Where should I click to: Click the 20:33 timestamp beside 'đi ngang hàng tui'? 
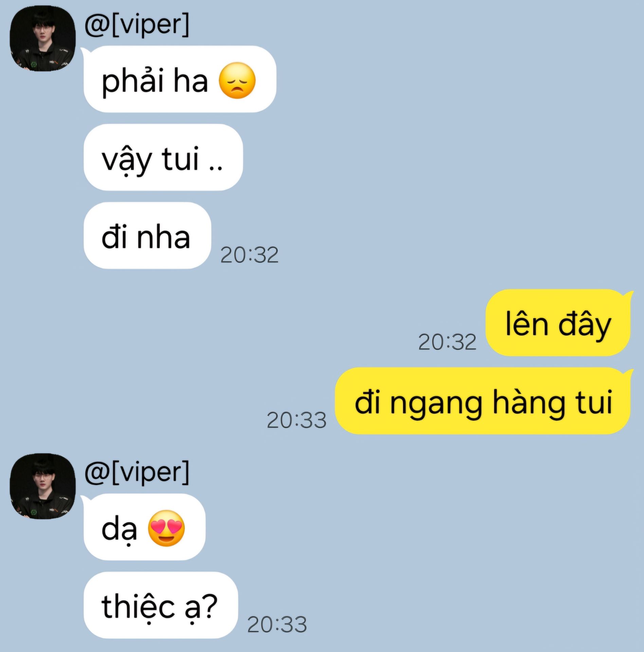[x=296, y=420]
